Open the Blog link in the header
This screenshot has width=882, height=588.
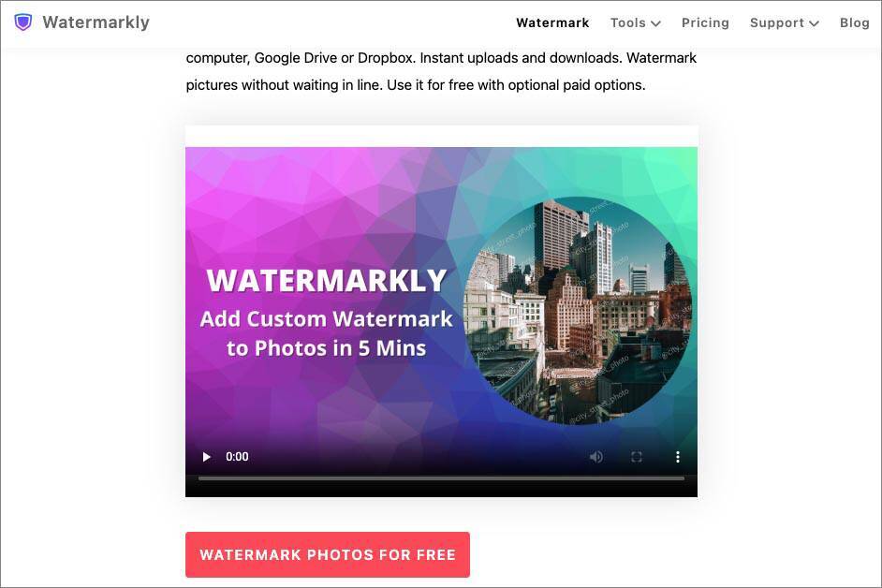[x=855, y=23]
